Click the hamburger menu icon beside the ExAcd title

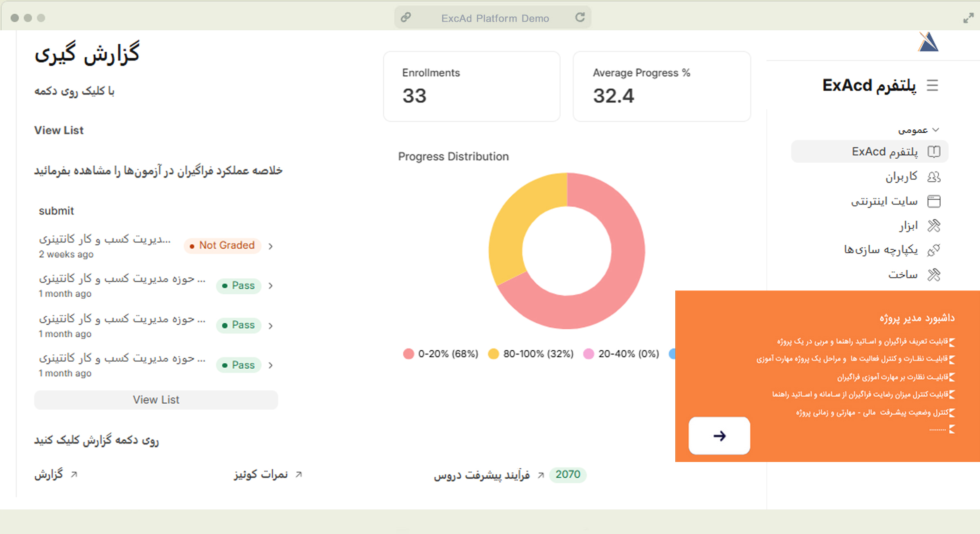932,86
